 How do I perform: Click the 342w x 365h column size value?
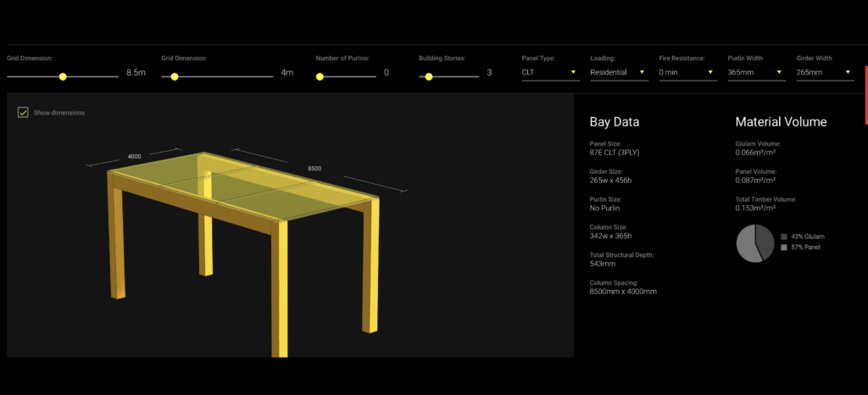612,236
